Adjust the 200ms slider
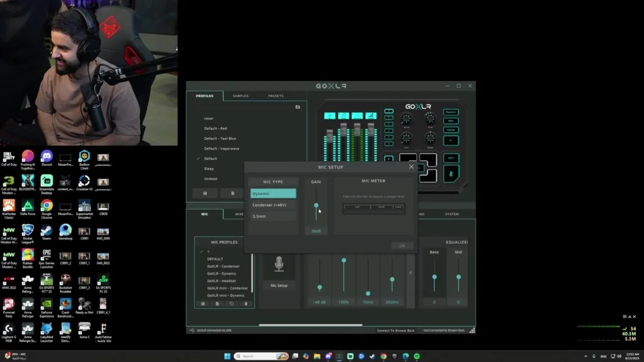The width and height of the screenshot is (644, 362). pyautogui.click(x=392, y=280)
